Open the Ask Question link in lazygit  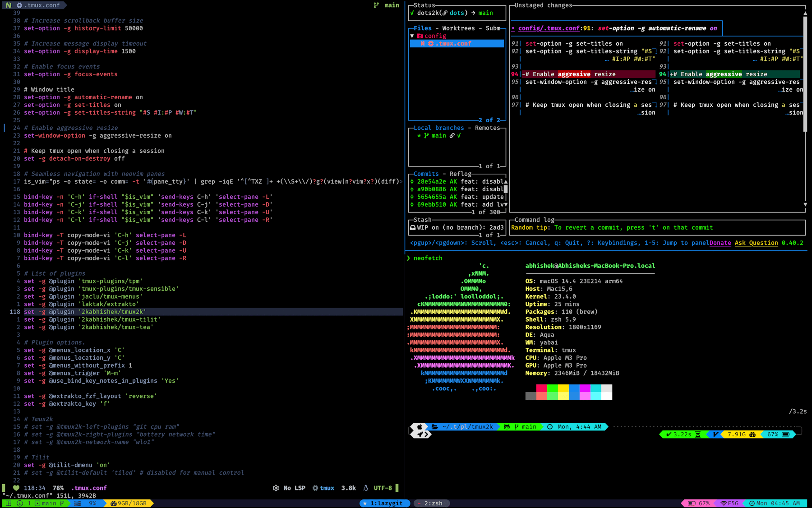[x=757, y=243]
